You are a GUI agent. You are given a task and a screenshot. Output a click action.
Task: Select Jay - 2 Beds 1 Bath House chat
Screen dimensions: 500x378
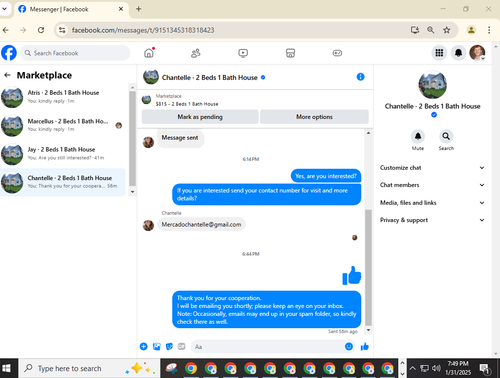point(63,154)
